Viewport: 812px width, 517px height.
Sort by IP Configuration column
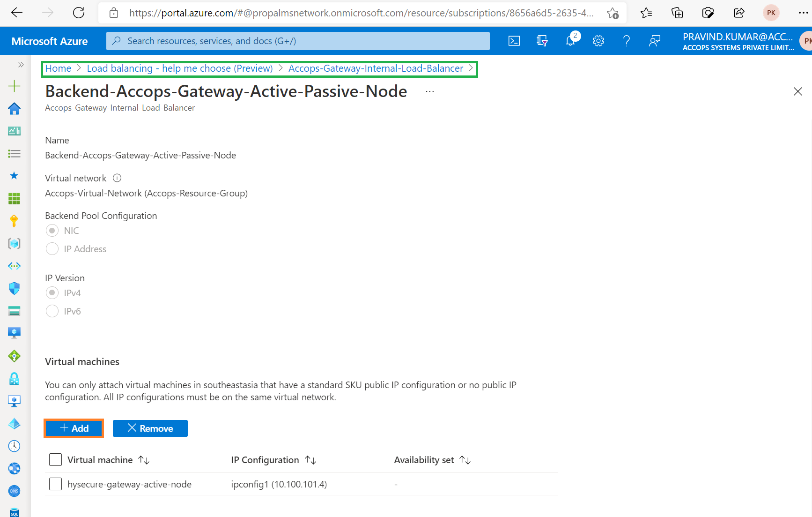click(273, 460)
